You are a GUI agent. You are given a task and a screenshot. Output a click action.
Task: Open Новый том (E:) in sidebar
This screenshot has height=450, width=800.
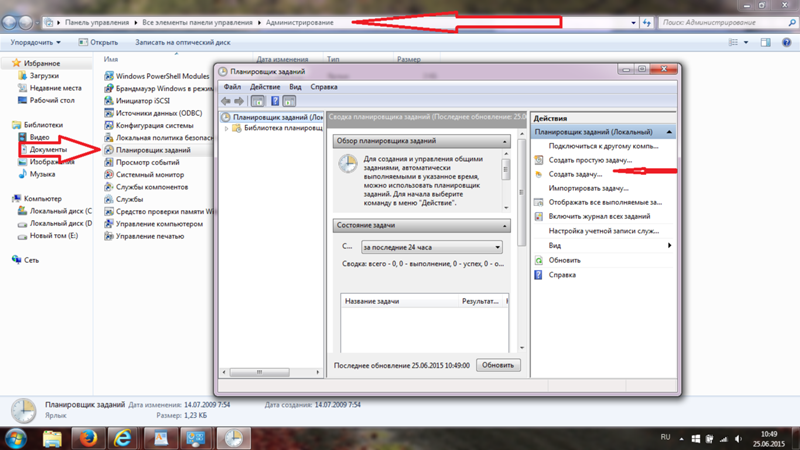pyautogui.click(x=48, y=236)
